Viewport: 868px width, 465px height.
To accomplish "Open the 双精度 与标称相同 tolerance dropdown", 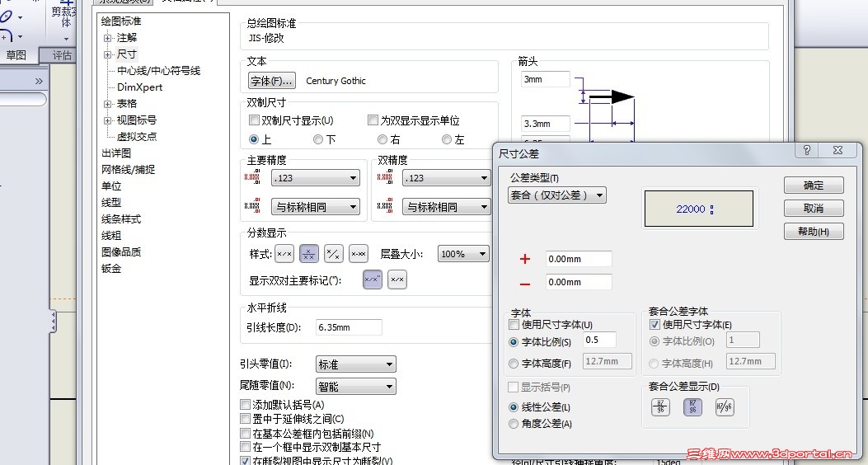I will coord(447,207).
